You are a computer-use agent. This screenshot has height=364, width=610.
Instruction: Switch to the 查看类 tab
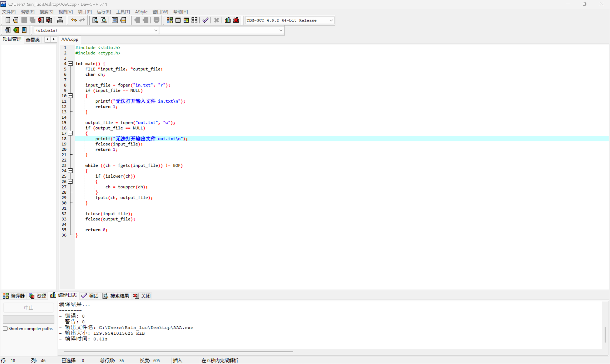pyautogui.click(x=33, y=40)
